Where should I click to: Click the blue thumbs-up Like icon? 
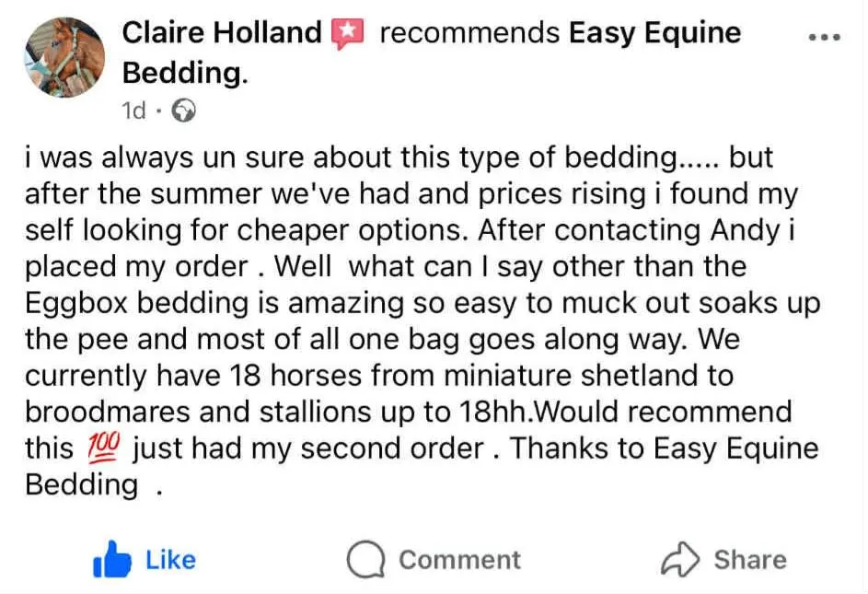pos(111,559)
